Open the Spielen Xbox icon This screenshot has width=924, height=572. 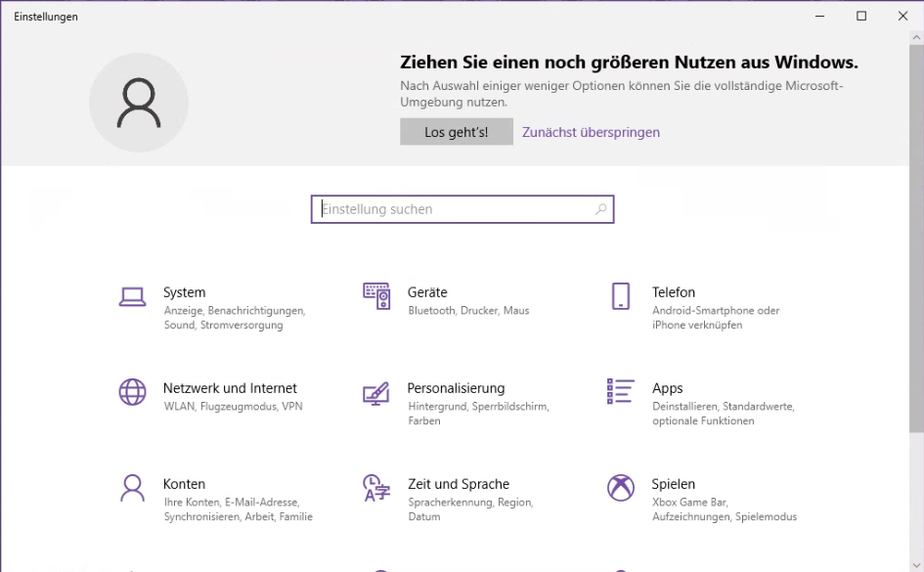[x=621, y=488]
